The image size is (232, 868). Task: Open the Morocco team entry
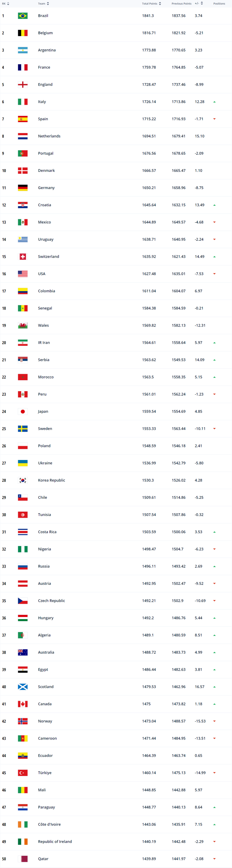(x=46, y=377)
